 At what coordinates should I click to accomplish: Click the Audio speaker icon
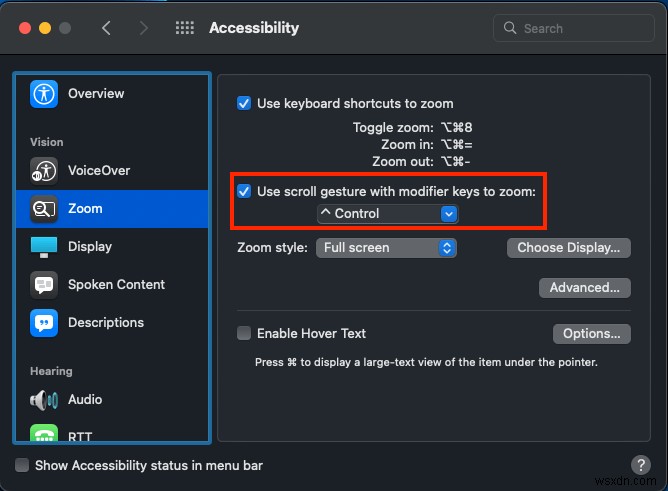(x=44, y=399)
